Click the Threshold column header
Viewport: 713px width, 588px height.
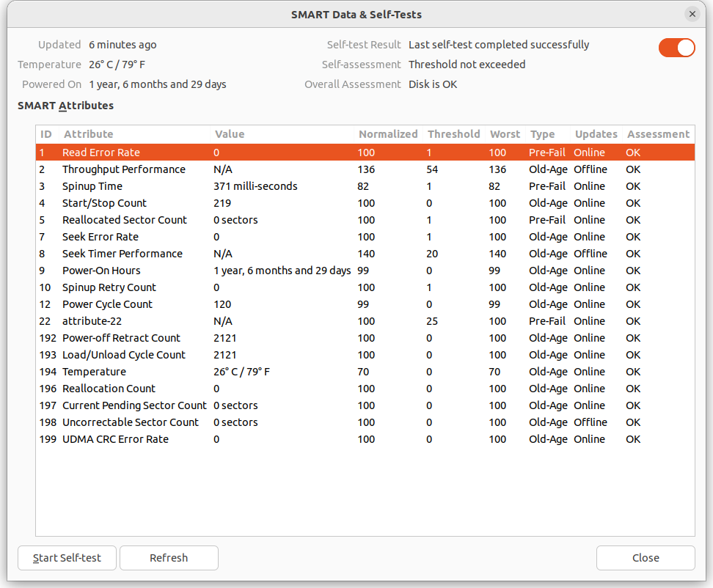pos(453,134)
